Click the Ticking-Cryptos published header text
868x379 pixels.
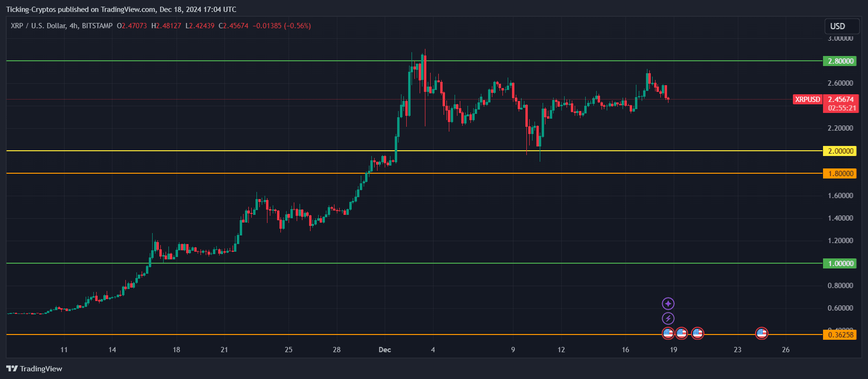pos(121,10)
